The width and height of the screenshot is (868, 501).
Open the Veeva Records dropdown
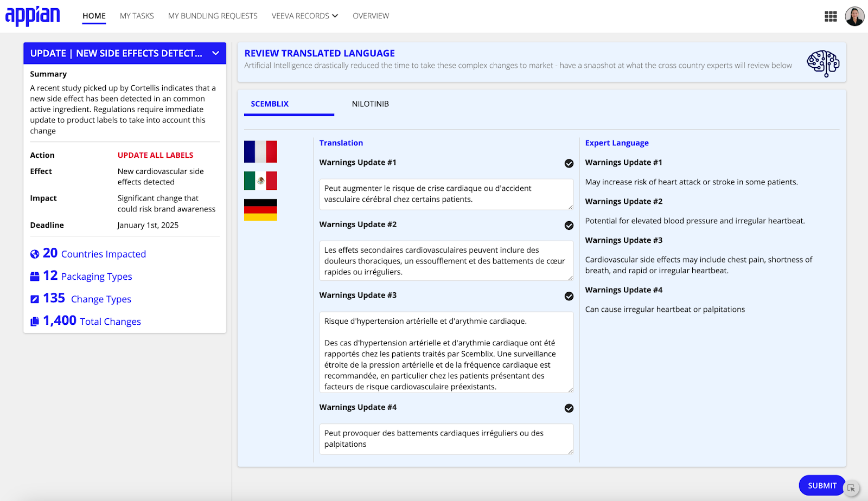tap(304, 16)
